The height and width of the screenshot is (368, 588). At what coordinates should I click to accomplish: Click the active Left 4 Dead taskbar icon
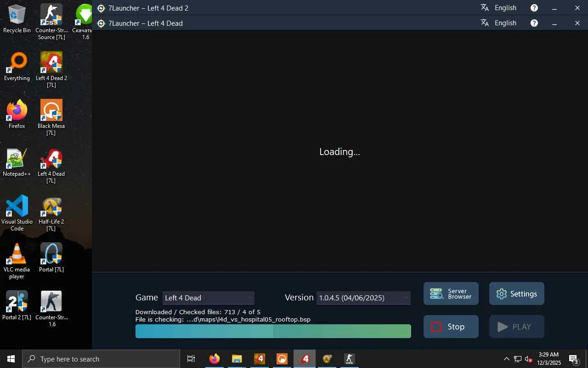coord(305,359)
